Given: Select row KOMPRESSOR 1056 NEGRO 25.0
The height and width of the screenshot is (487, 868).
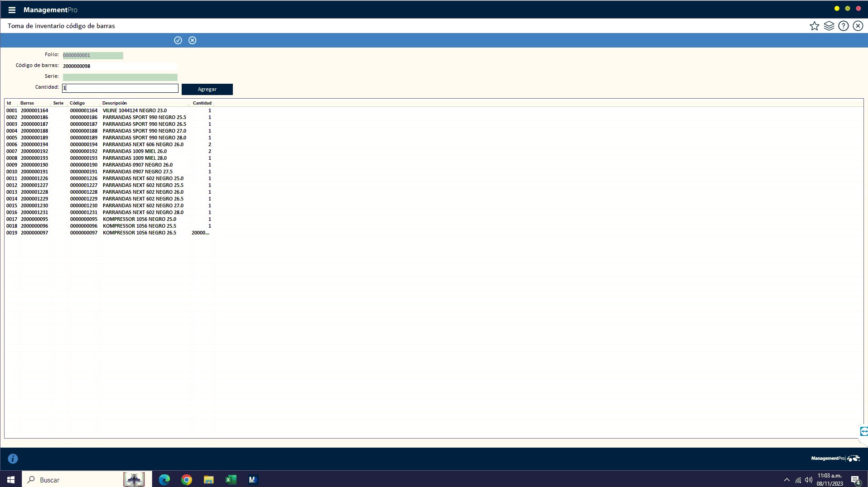Looking at the screenshot, I should [109, 219].
